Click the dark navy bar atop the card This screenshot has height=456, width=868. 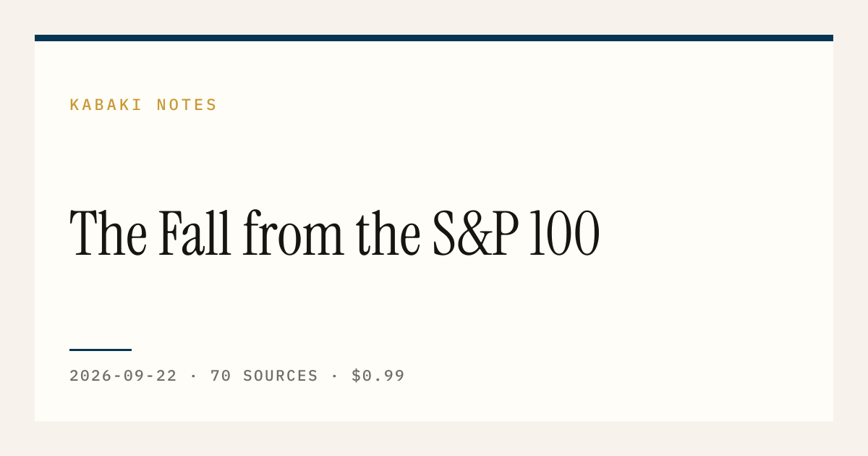434,38
